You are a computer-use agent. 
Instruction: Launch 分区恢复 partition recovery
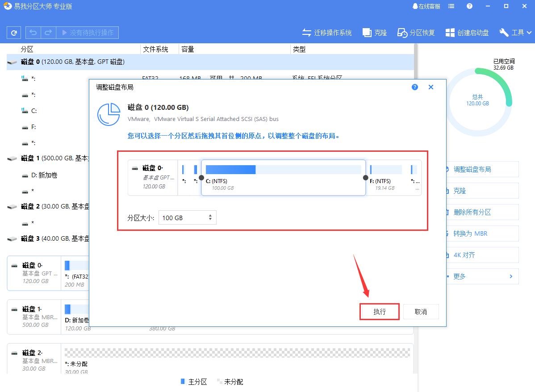point(415,32)
